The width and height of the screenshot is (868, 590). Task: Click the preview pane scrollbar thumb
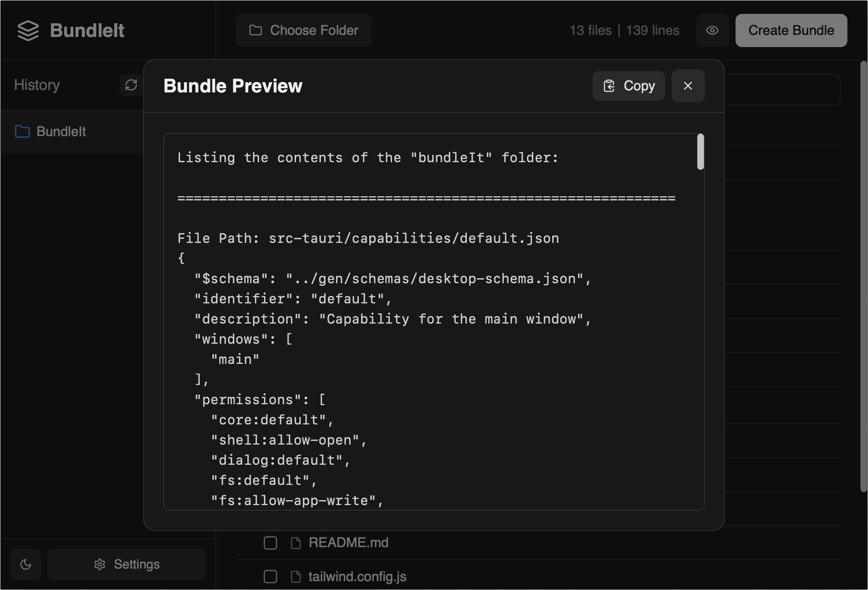point(700,152)
